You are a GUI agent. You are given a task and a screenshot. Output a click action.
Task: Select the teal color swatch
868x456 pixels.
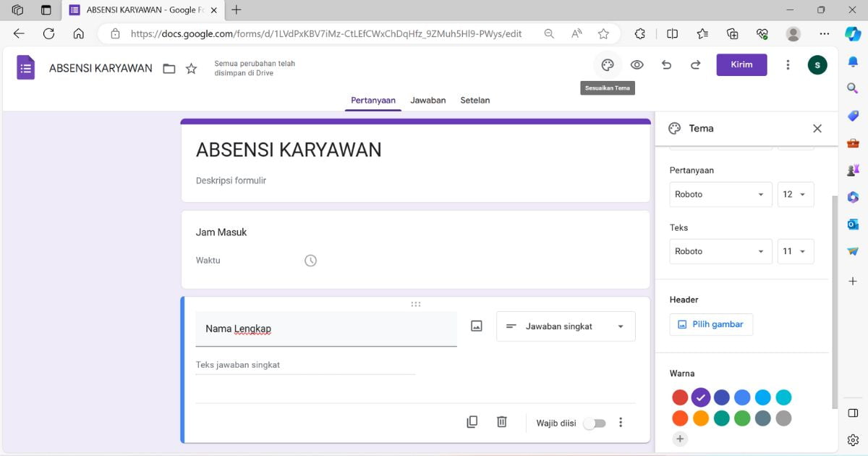point(721,418)
